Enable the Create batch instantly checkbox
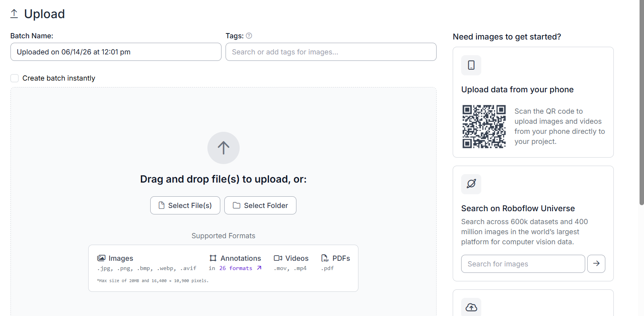Viewport: 644px width, 316px height. click(14, 78)
